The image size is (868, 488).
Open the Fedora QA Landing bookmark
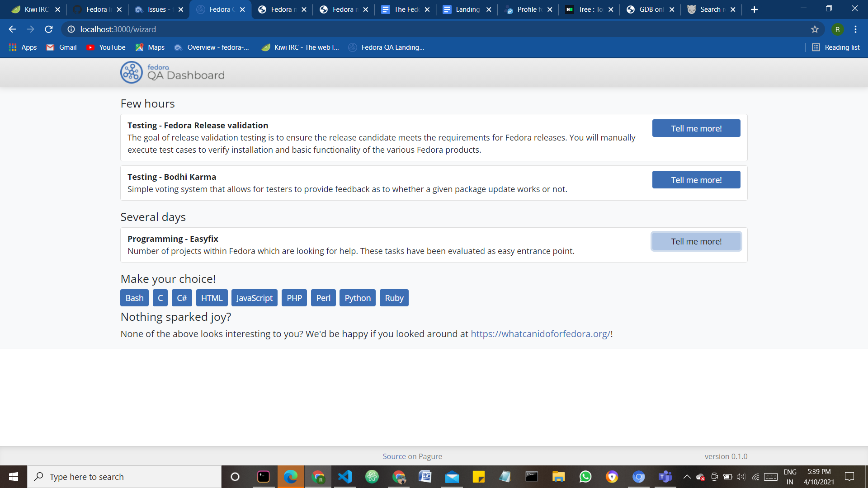[x=386, y=47]
